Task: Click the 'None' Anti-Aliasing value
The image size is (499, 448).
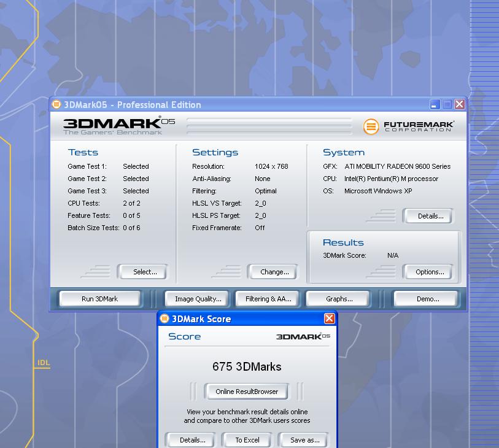Action: [263, 179]
